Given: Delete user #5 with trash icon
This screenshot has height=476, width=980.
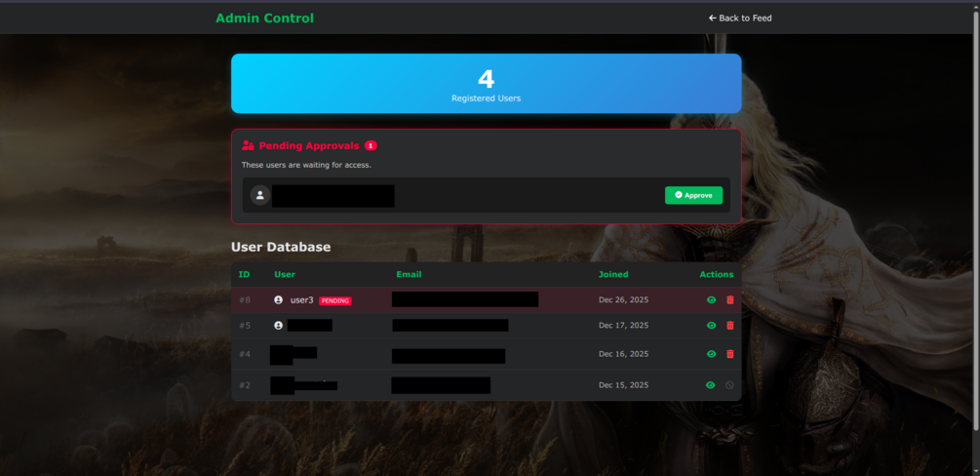Looking at the screenshot, I should click(730, 325).
